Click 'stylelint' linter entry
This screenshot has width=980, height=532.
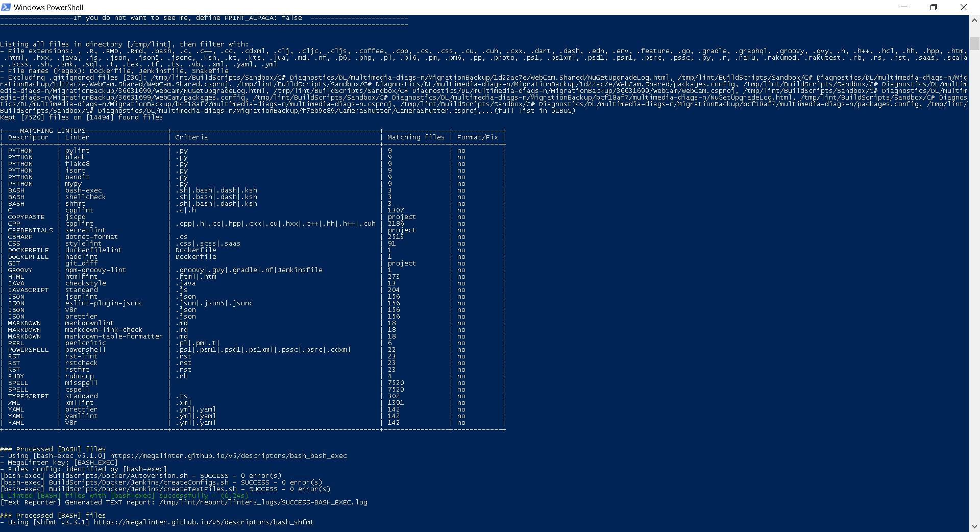tap(83, 244)
